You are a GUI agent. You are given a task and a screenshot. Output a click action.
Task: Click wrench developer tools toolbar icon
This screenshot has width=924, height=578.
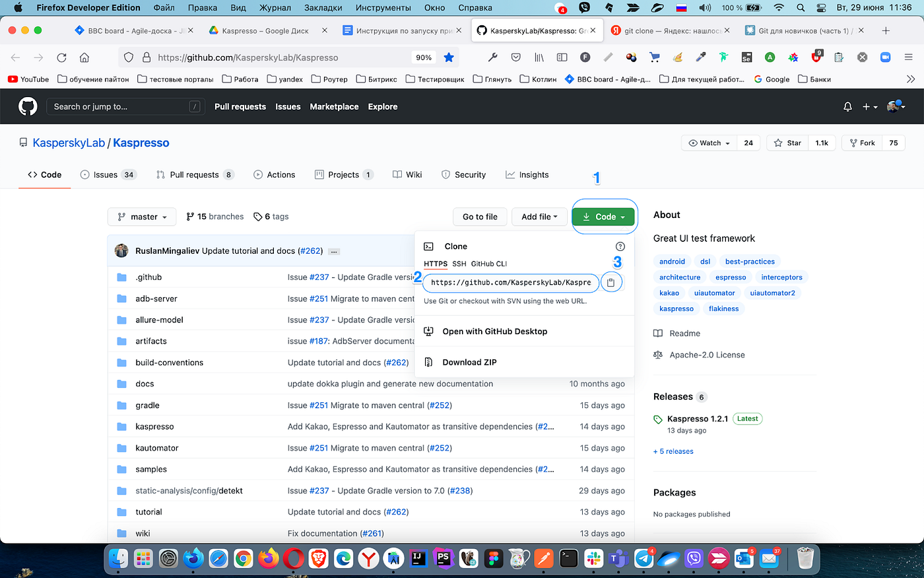click(492, 57)
